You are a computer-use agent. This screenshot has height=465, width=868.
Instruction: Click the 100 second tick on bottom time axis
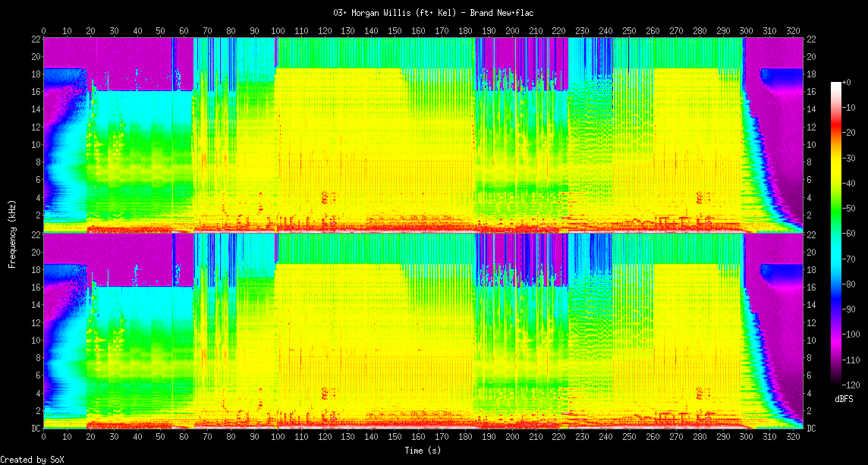(278, 438)
